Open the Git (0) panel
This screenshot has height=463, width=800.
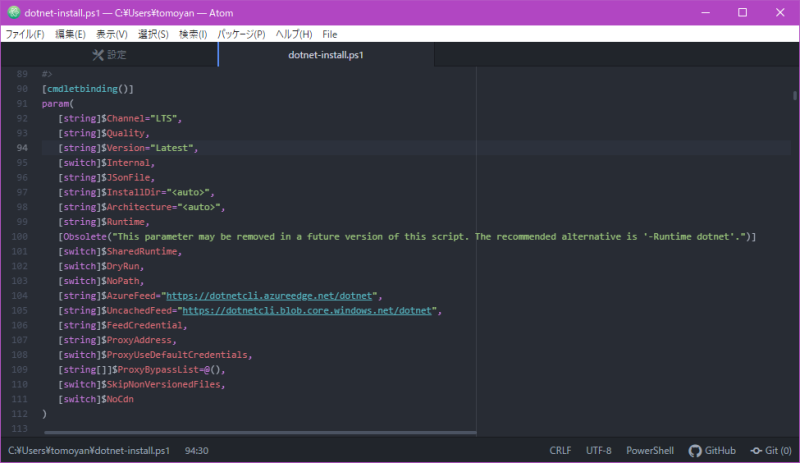click(x=771, y=451)
